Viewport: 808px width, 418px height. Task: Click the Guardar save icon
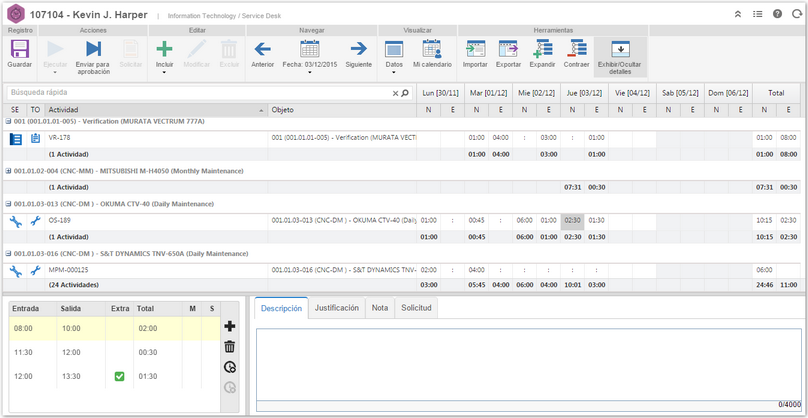click(20, 49)
